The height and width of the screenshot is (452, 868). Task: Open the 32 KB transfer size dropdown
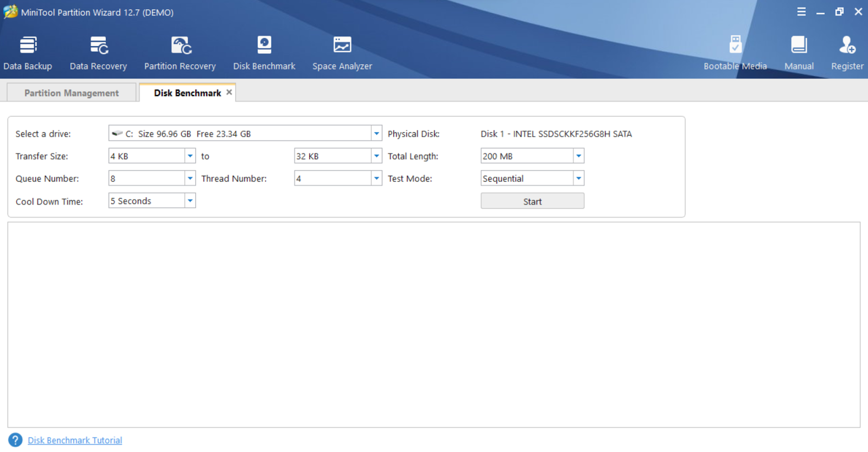(376, 156)
